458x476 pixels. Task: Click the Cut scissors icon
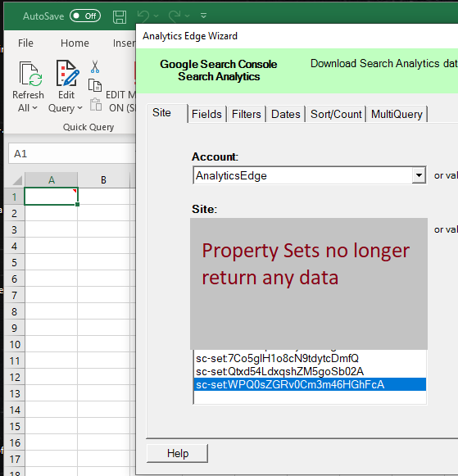point(95,67)
